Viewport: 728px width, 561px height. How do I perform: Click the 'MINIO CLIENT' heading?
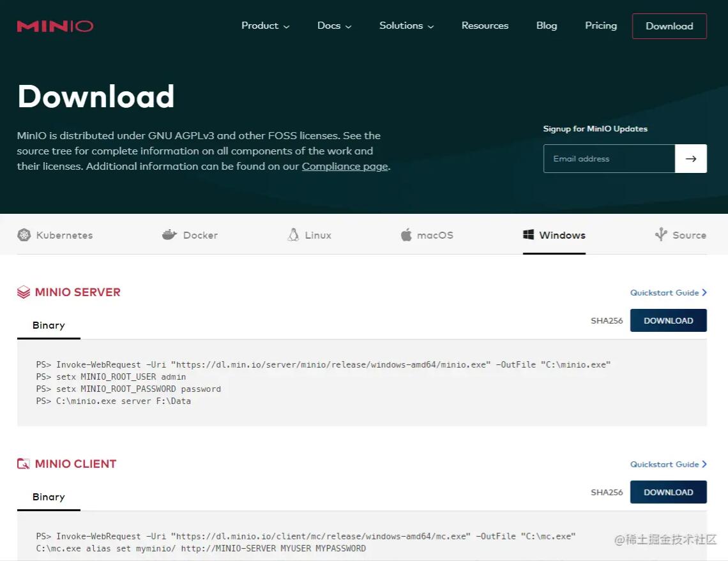tap(76, 463)
